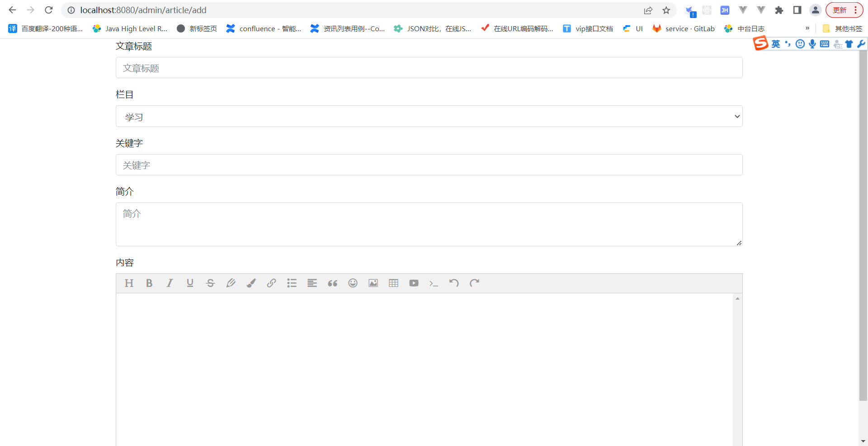Open 中台日志 bookmark
Image resolution: width=868 pixels, height=446 pixels.
[x=745, y=28]
